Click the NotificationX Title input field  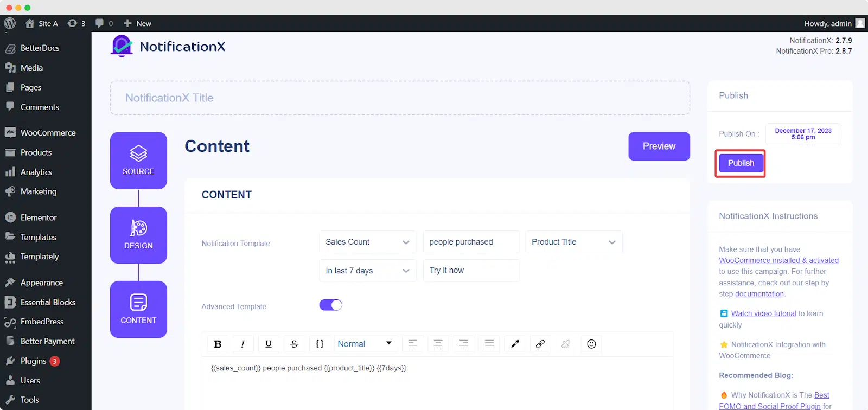(400, 98)
